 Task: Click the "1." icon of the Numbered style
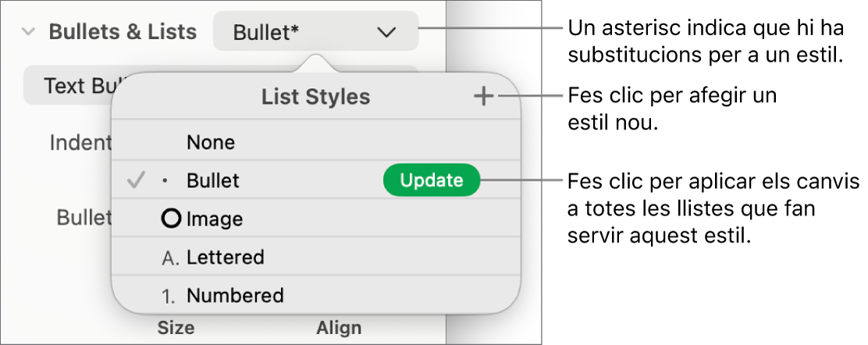tap(169, 296)
